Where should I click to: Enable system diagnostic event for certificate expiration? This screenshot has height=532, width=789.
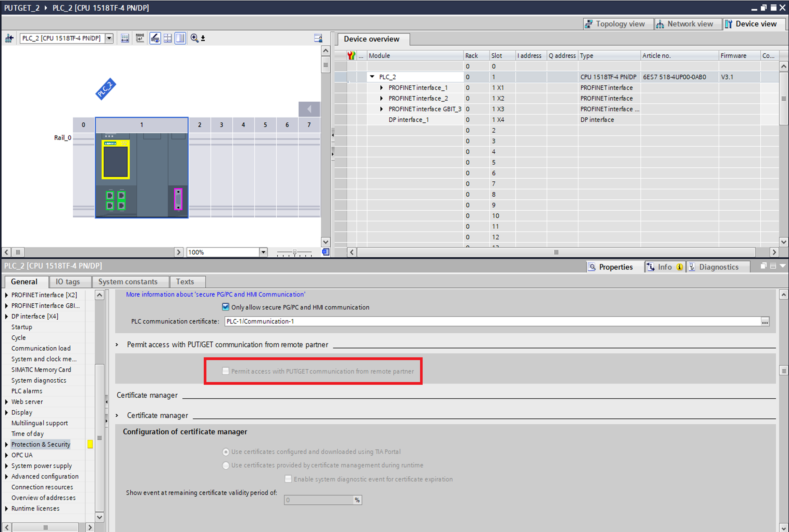pos(288,479)
